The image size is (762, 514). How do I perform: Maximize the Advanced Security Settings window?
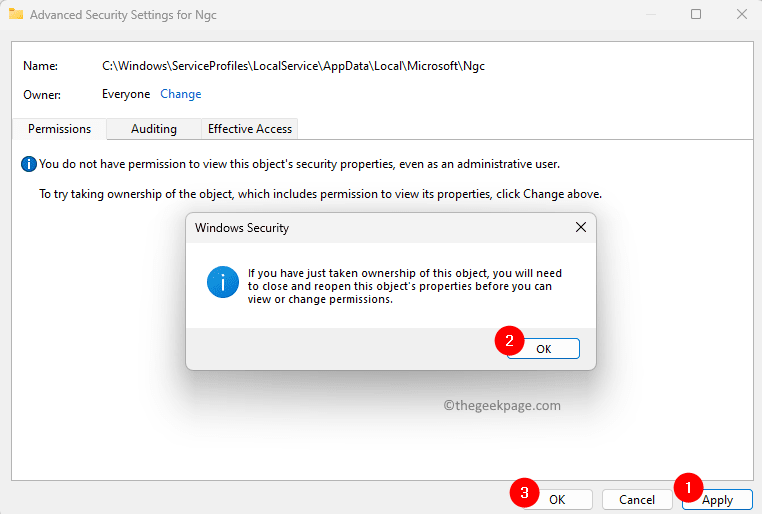point(696,14)
